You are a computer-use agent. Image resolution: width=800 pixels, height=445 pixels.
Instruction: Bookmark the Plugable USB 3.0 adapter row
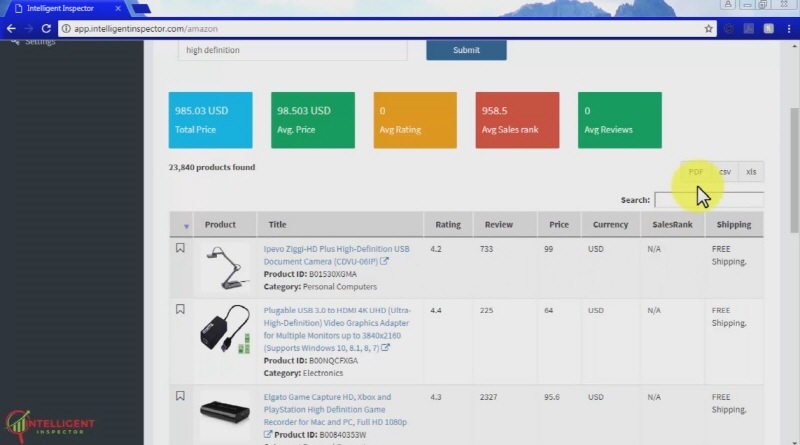180,309
